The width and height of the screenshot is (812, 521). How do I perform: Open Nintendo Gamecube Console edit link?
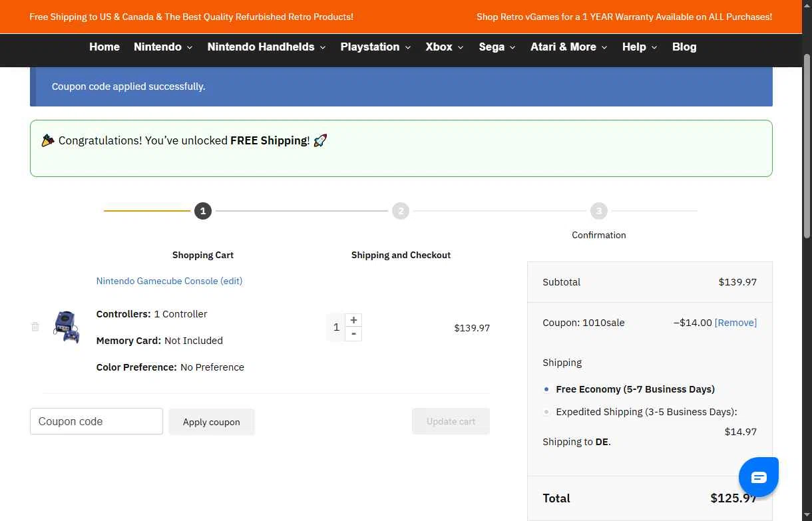click(x=169, y=281)
